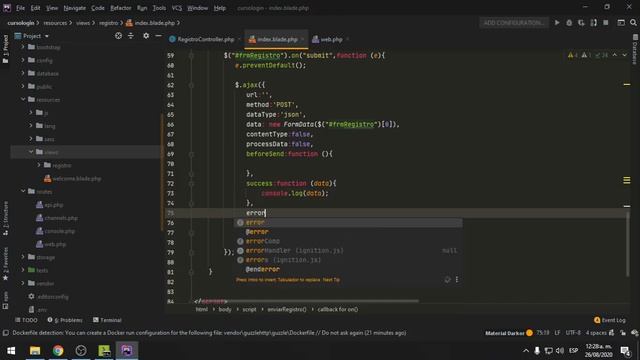Open the Project tool window stripe button
The width and height of the screenshot is (640, 360).
(x=5, y=49)
